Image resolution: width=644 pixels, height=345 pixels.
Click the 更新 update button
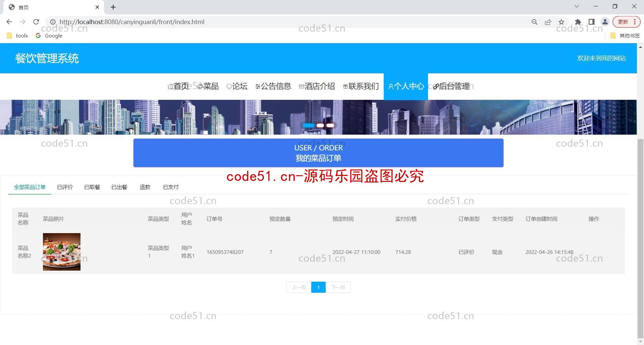[x=626, y=22]
